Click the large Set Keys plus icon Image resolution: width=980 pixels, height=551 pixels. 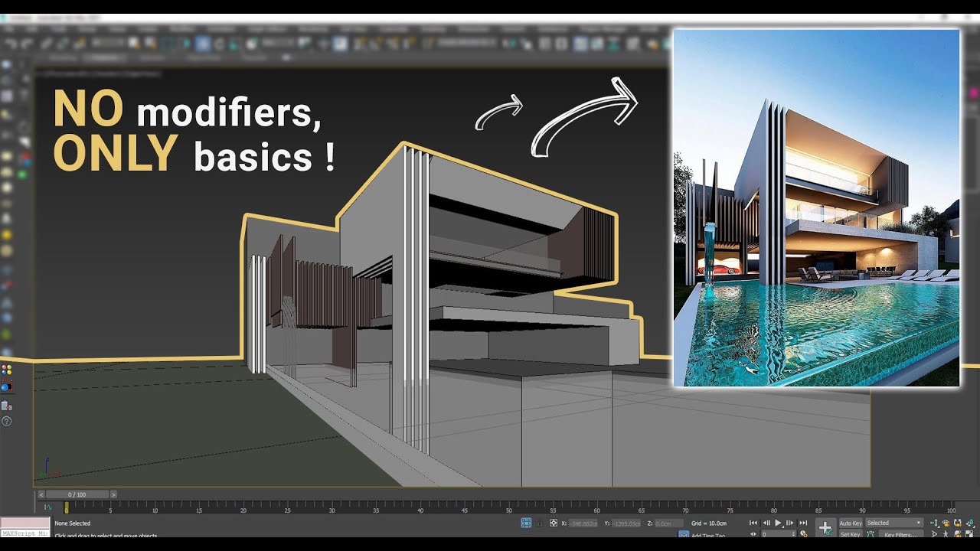click(825, 527)
